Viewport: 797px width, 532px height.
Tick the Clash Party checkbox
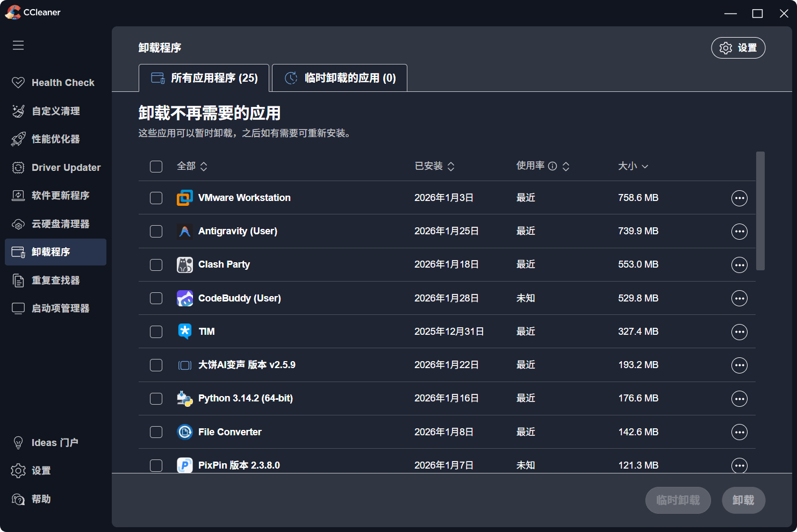click(x=156, y=265)
